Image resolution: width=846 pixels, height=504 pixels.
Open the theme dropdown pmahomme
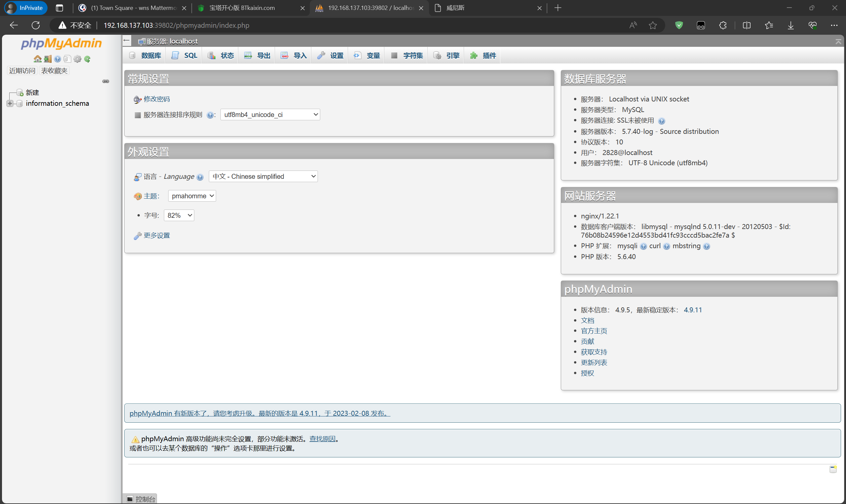tap(192, 196)
